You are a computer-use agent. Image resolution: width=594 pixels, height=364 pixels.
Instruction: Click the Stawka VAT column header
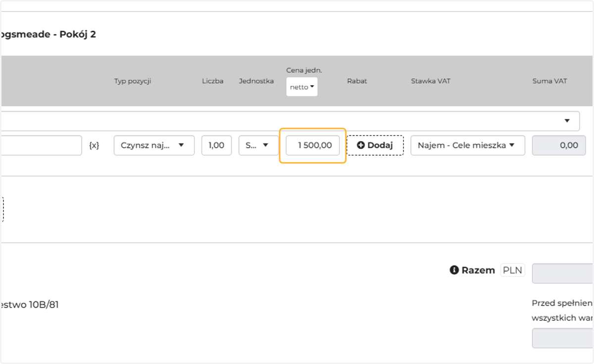(431, 81)
